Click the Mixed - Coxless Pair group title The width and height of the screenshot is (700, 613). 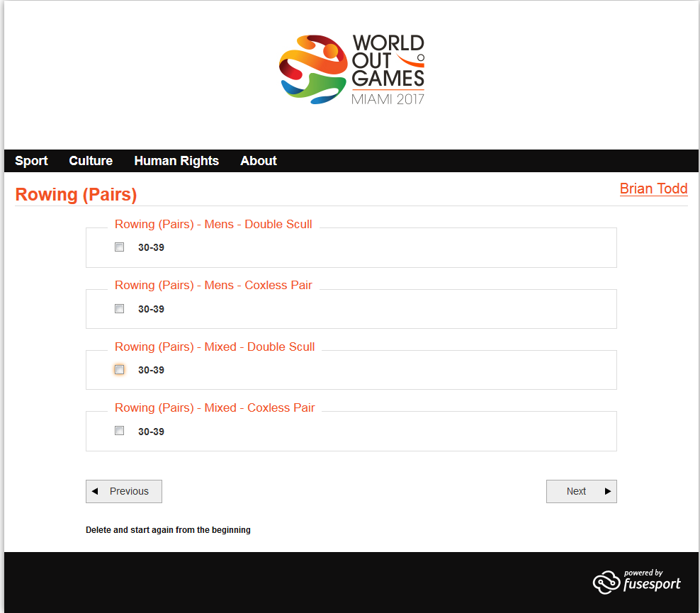(215, 407)
